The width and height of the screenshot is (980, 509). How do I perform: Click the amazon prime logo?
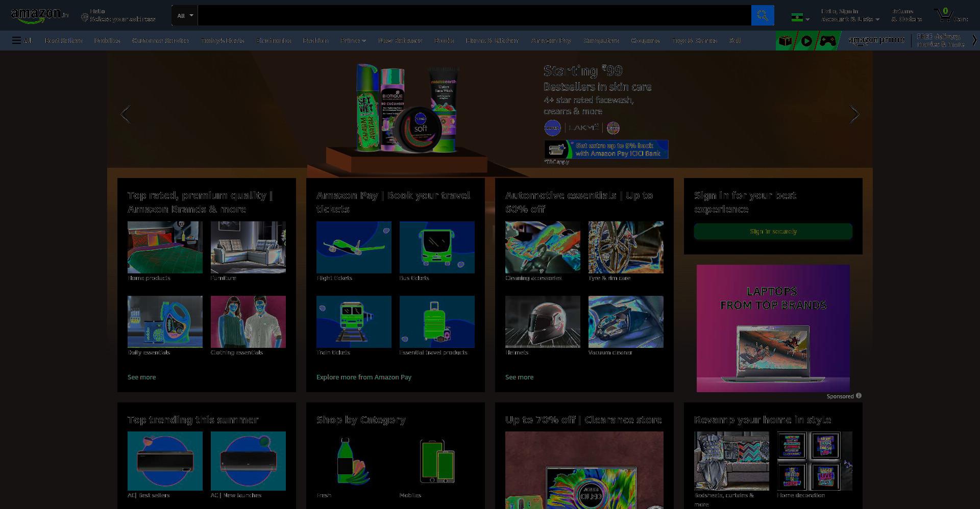(876, 40)
